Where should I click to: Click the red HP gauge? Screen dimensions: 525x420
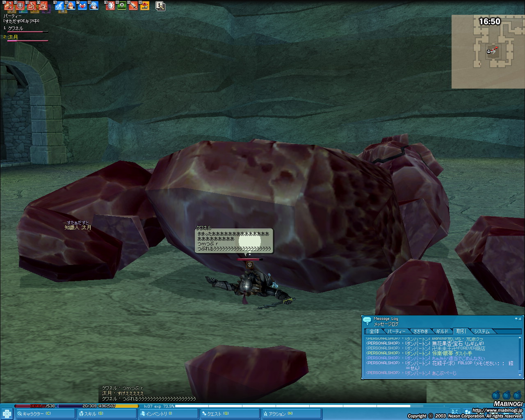(35, 406)
